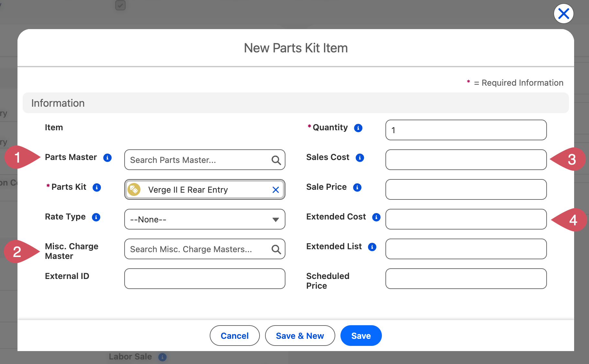589x364 pixels.
Task: Click the Cancel button
Action: 235,336
